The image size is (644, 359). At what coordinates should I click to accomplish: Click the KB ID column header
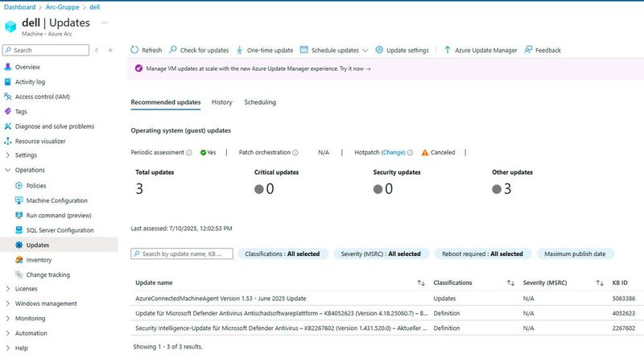point(620,283)
